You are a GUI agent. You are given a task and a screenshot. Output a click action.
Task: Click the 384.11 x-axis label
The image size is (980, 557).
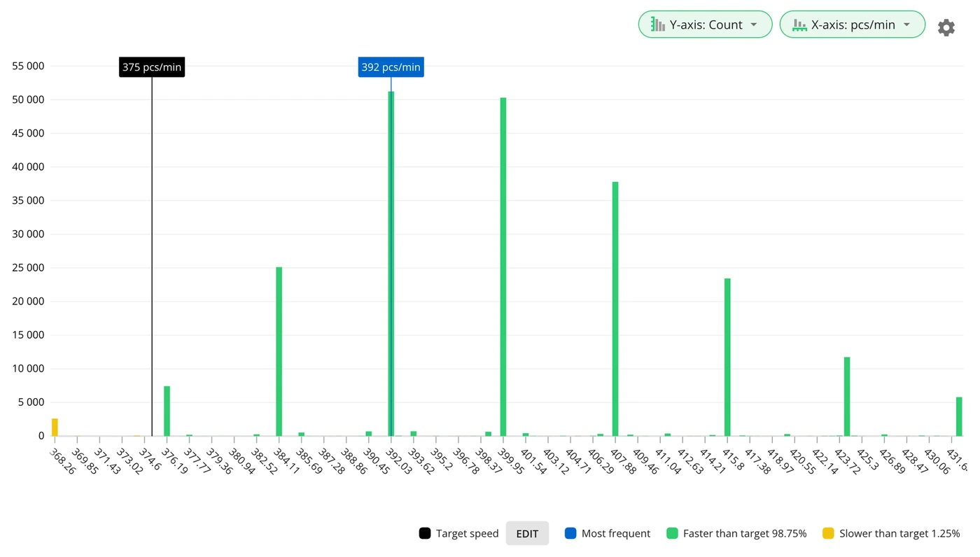coord(287,461)
